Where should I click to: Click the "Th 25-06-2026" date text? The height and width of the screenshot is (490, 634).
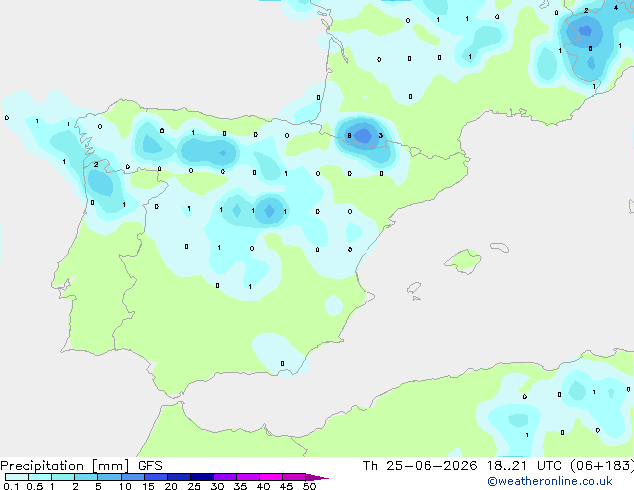pos(420,466)
